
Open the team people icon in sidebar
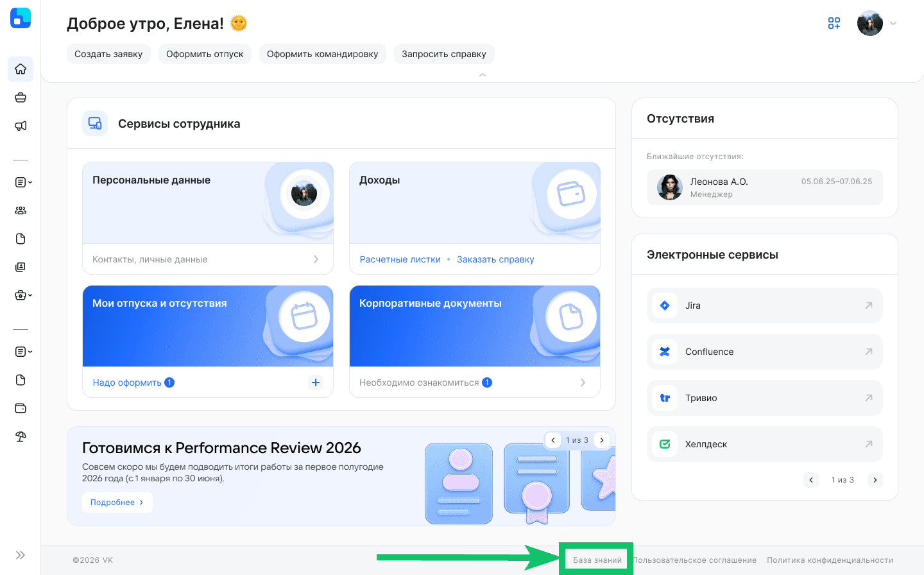(x=21, y=210)
